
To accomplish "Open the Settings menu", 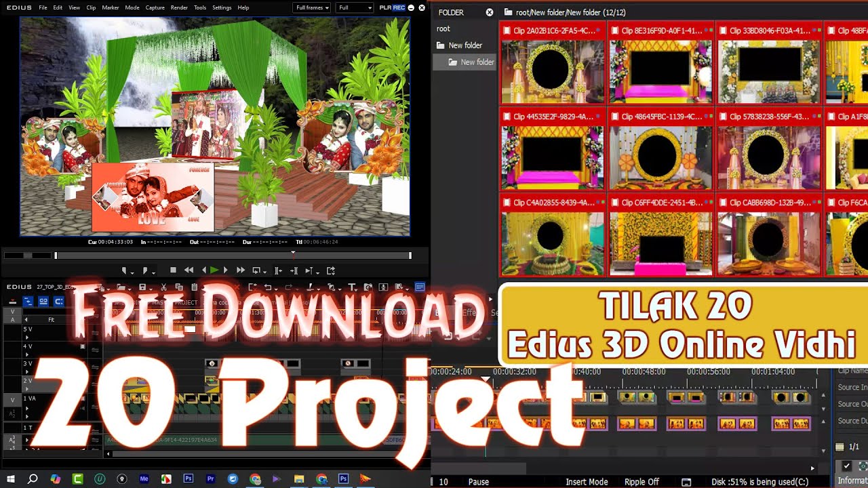I will click(x=222, y=7).
